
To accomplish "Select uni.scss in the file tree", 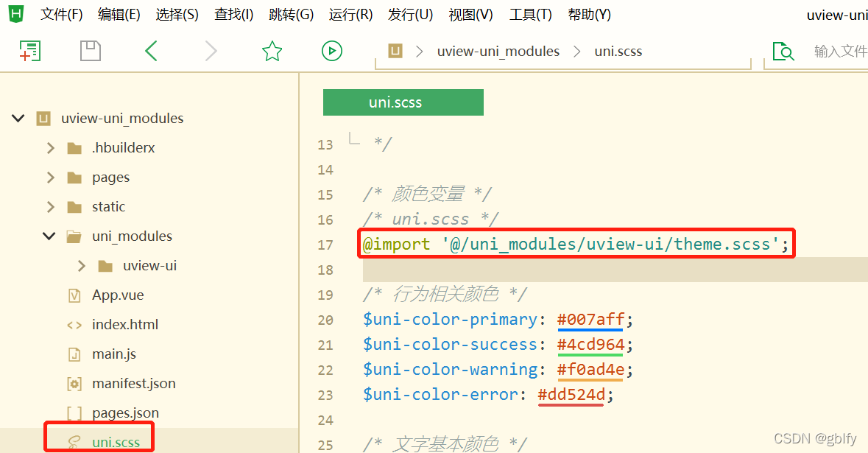I will click(x=116, y=443).
